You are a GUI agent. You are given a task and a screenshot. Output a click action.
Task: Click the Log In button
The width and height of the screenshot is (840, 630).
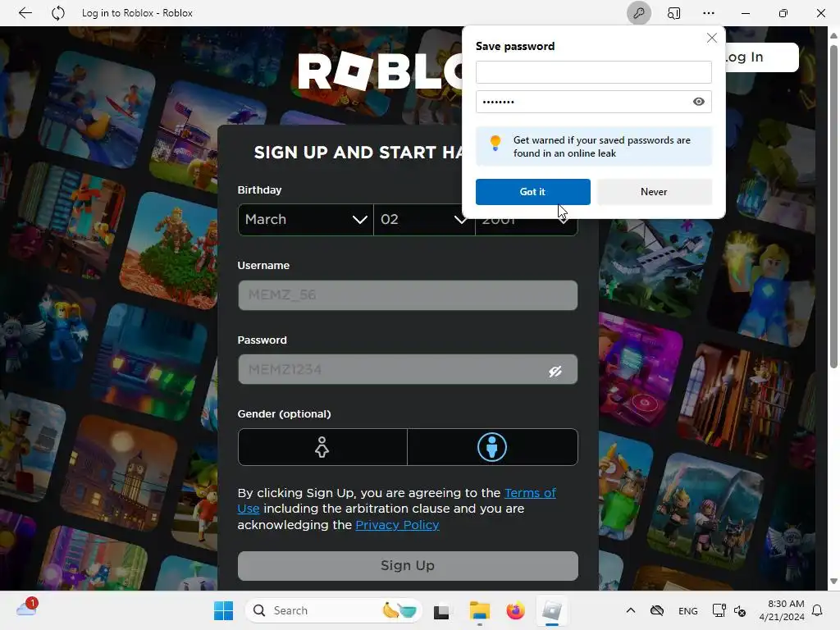pyautogui.click(x=762, y=57)
